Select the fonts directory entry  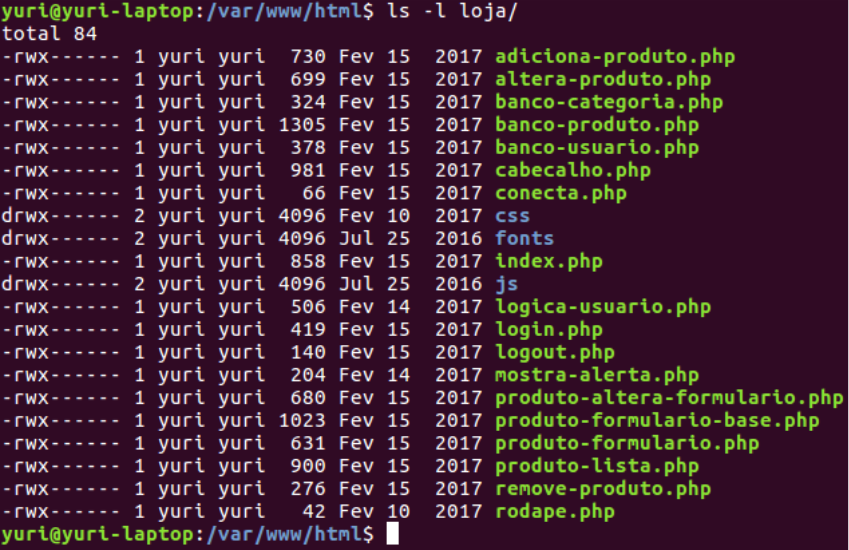[x=524, y=239]
